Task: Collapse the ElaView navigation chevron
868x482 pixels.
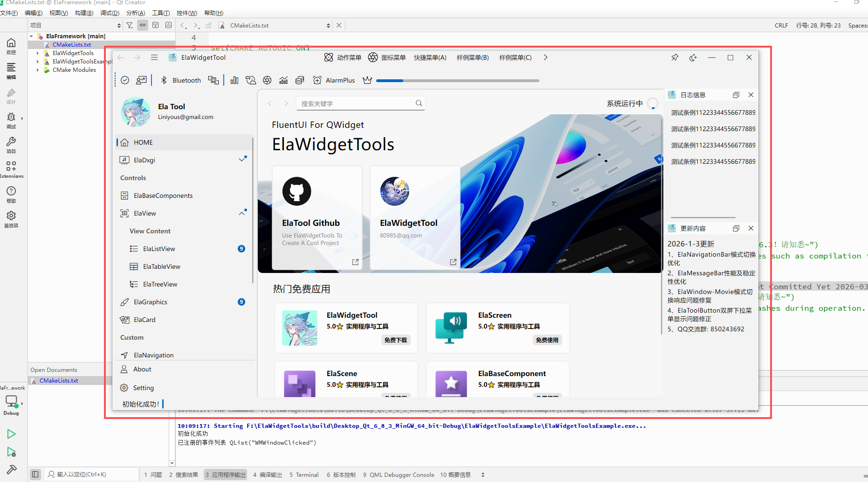Action: point(242,213)
